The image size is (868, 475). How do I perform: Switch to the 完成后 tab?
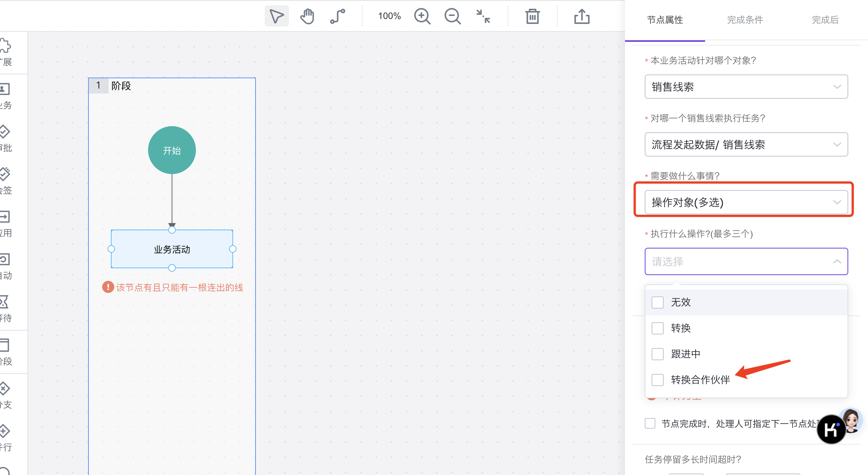825,20
